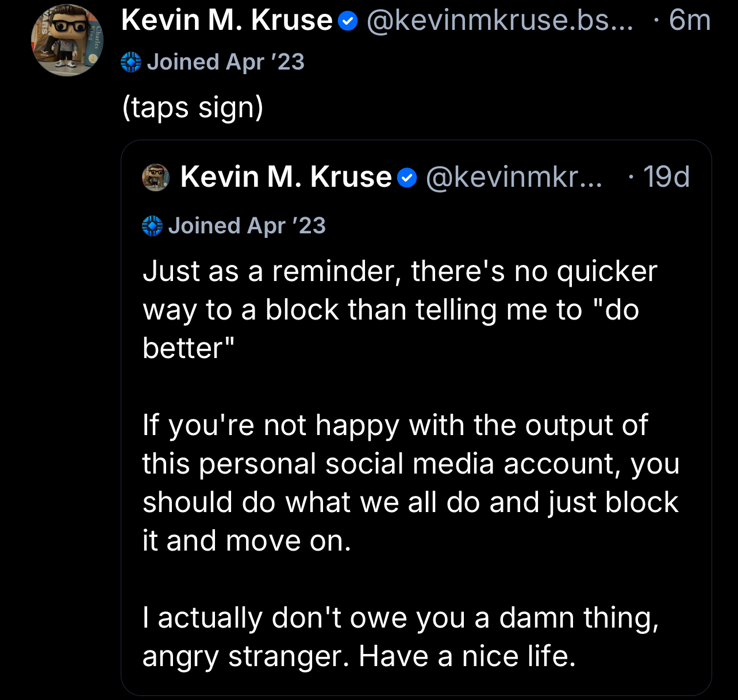The height and width of the screenshot is (700, 738).
Task: Click the verified badge in the quoted post header
Action: tap(407, 178)
